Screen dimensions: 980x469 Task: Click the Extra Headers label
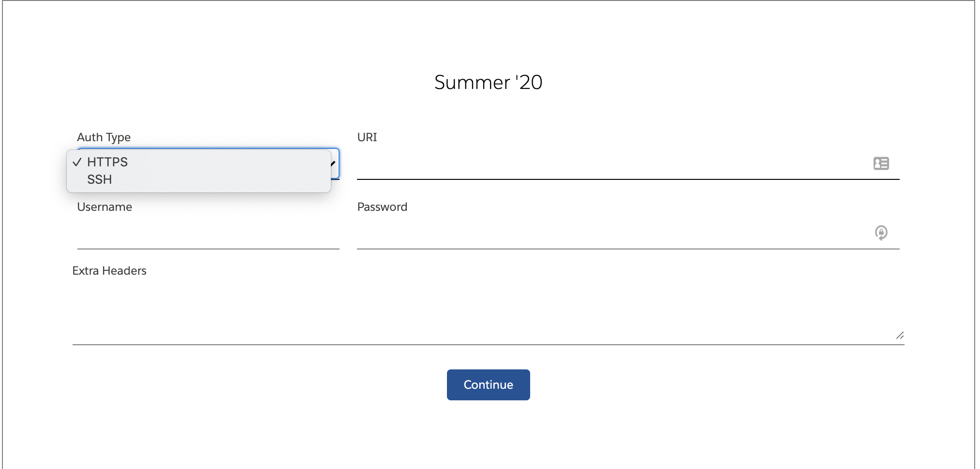click(x=109, y=271)
